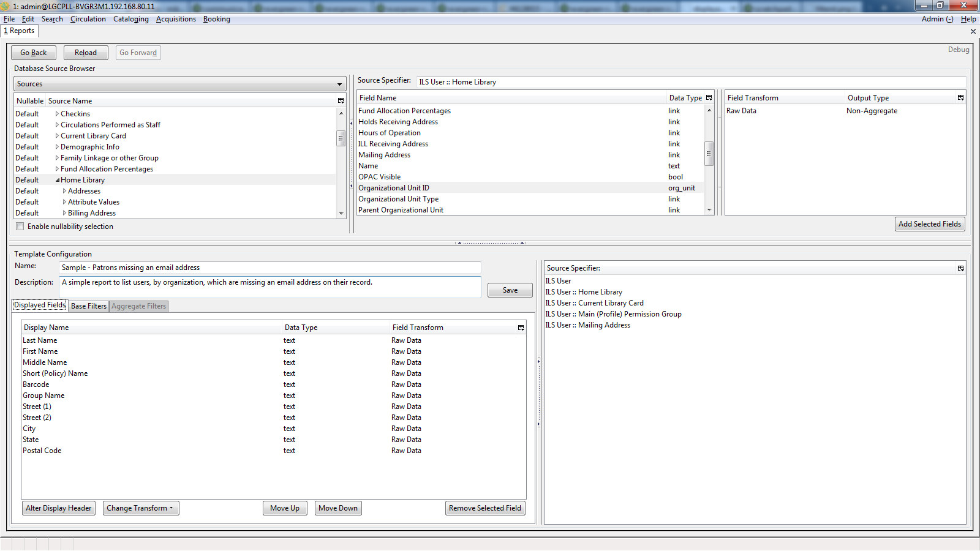980x551 pixels.
Task: Open the Circulation menu
Action: [88, 19]
